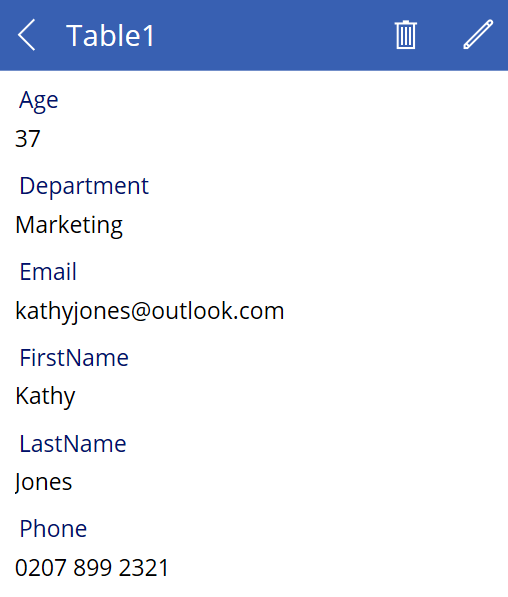Screen dimensions: 508x597
Task: Click blank area right of Jones
Action: click(289, 482)
